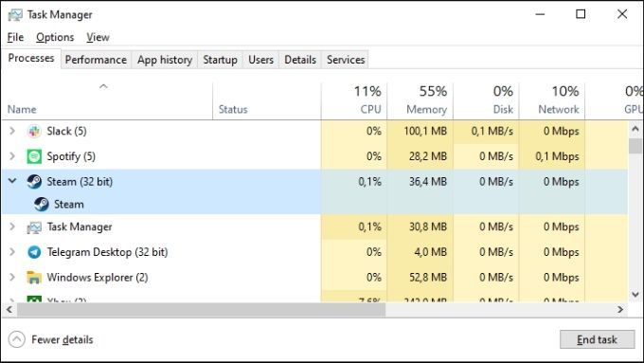
Task: Expand the Spotify (5) process group
Action: pos(12,156)
